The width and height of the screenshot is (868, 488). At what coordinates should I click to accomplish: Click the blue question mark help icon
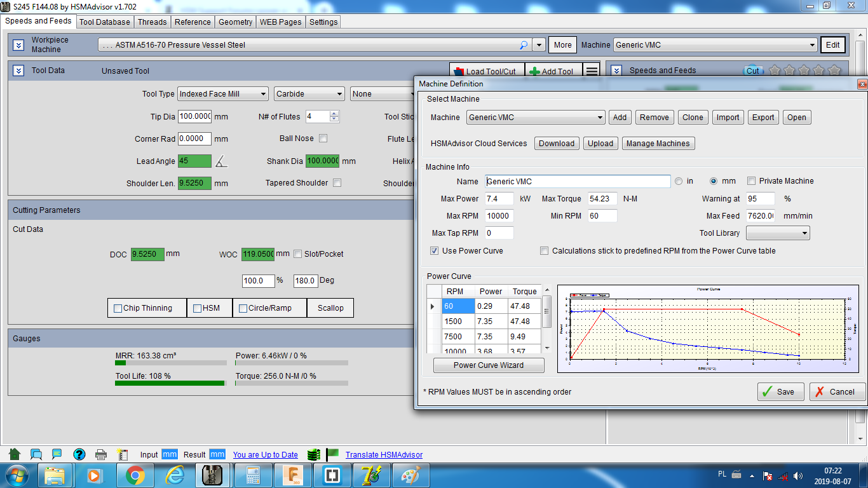[79, 454]
